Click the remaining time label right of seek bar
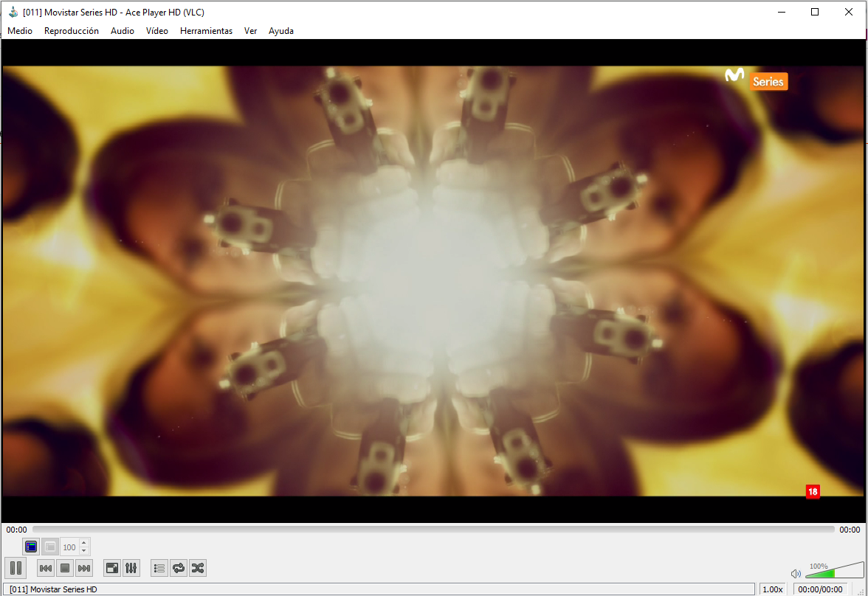 coord(850,530)
